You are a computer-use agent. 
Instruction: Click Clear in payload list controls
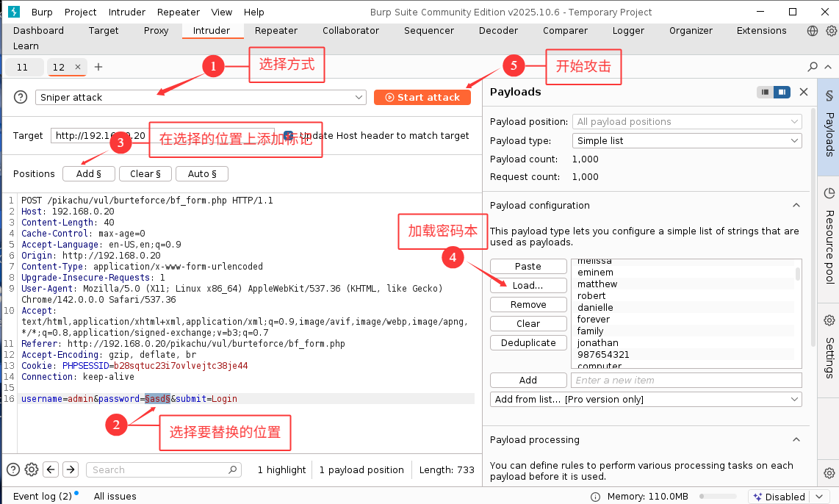(x=528, y=324)
